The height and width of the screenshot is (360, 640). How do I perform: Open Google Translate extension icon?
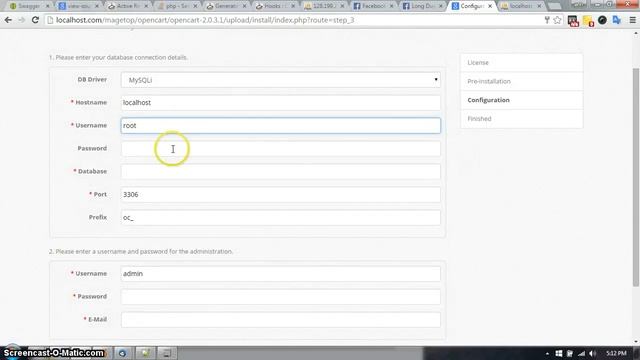pos(617,20)
